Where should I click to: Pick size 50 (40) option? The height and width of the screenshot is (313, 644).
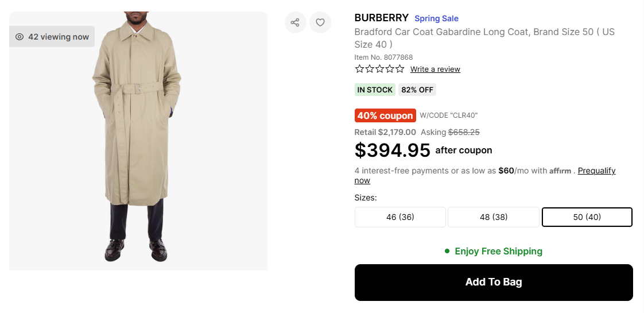(587, 217)
